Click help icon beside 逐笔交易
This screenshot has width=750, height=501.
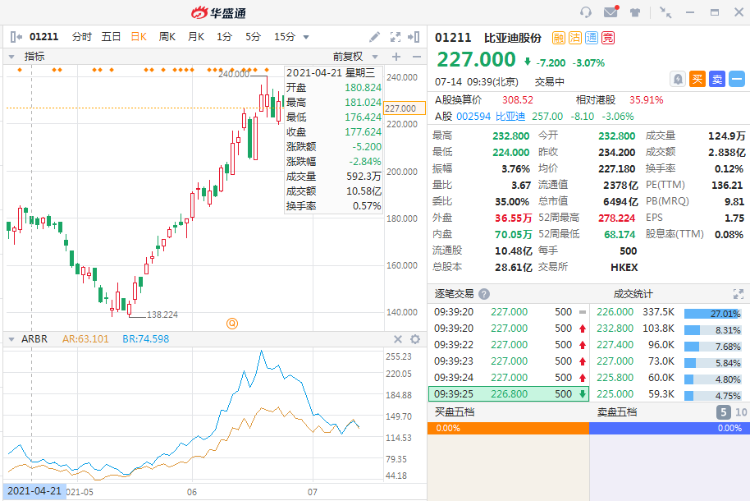point(484,294)
